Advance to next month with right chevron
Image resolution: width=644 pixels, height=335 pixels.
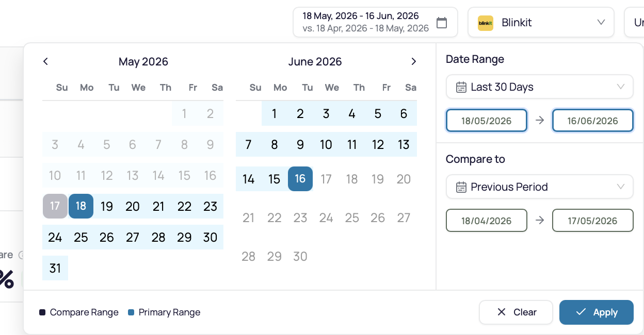pyautogui.click(x=413, y=61)
